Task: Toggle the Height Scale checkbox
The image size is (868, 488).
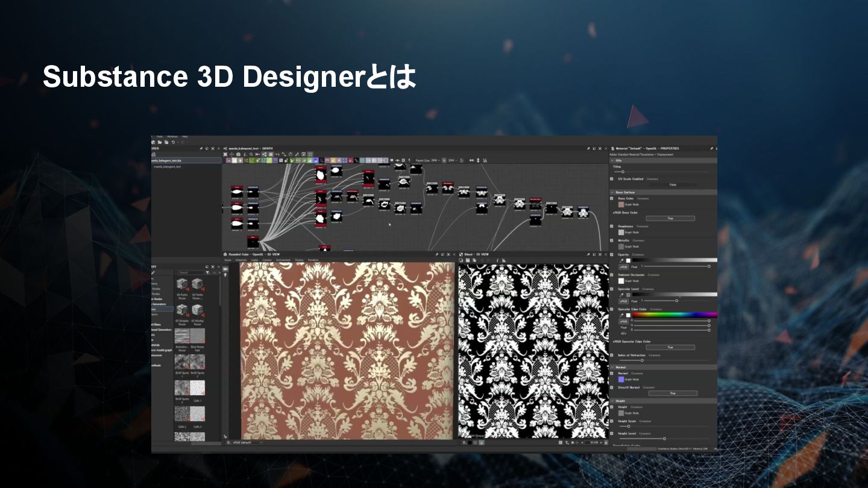Action: (x=611, y=421)
